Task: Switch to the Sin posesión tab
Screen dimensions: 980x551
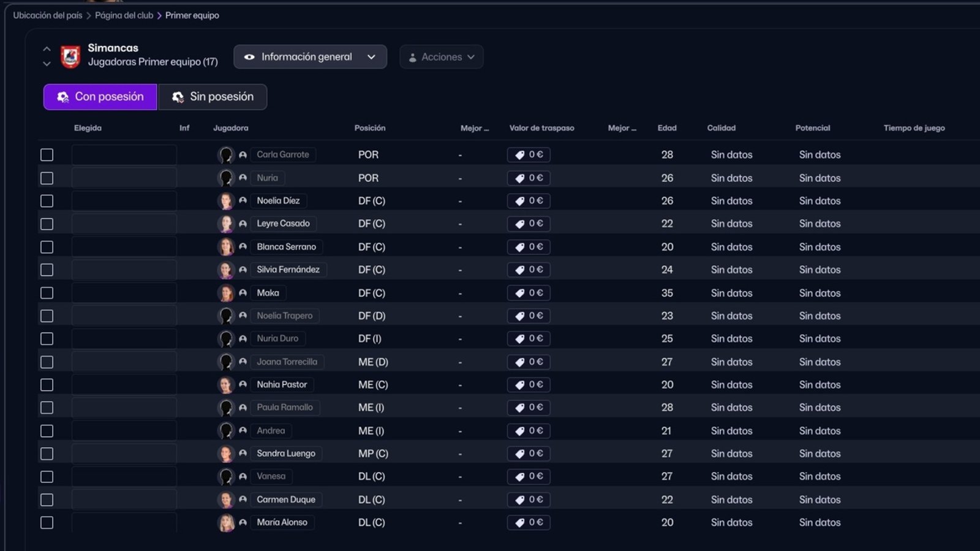Action: (x=213, y=97)
